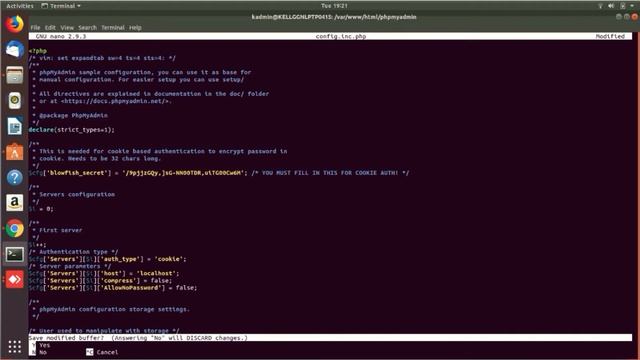Viewport: 640px width, 360px height.
Task: Open the Files manager dock icon
Action: point(15,75)
